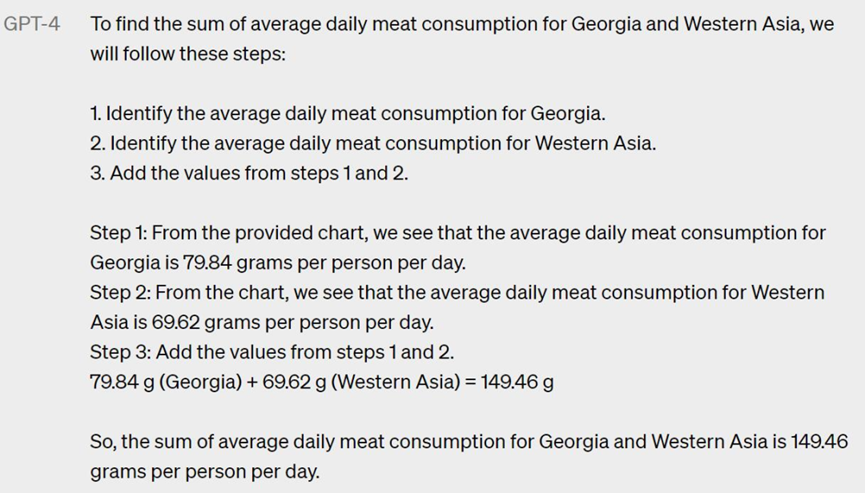Click '(Western Asia)' in the addition equation
The height and width of the screenshot is (493, 865).
[396, 382]
